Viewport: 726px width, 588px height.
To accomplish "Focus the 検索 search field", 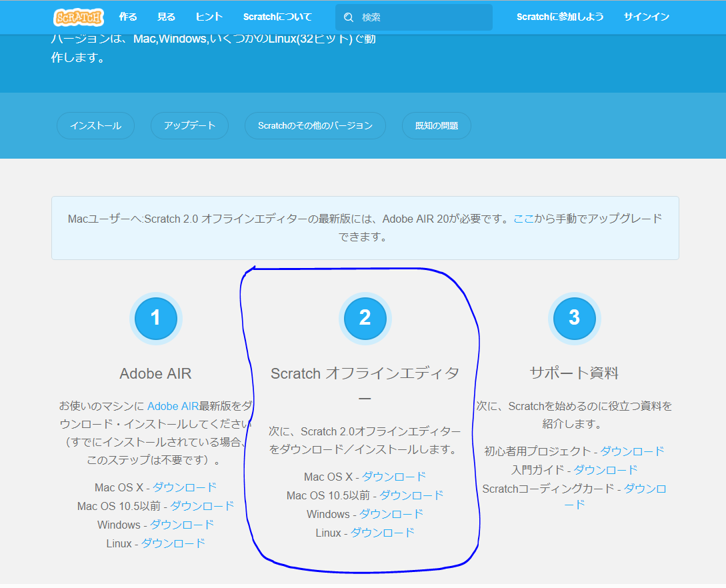I will (414, 17).
